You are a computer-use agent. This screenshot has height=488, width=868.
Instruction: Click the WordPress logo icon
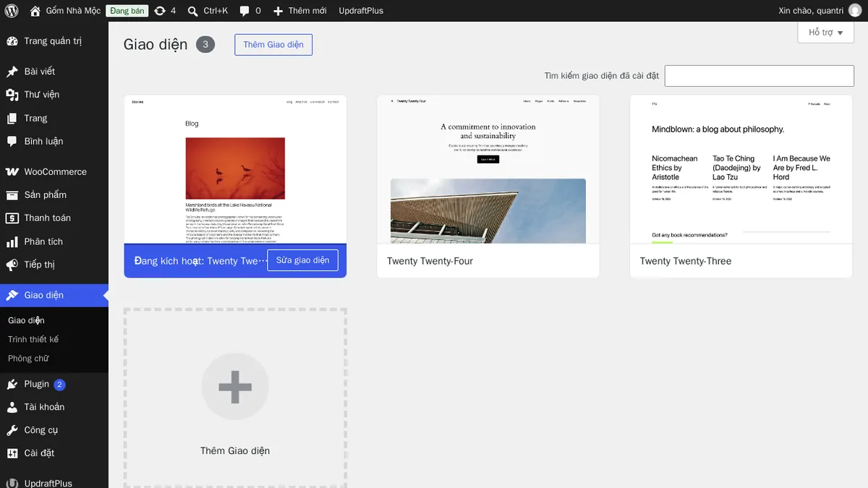[x=12, y=11]
